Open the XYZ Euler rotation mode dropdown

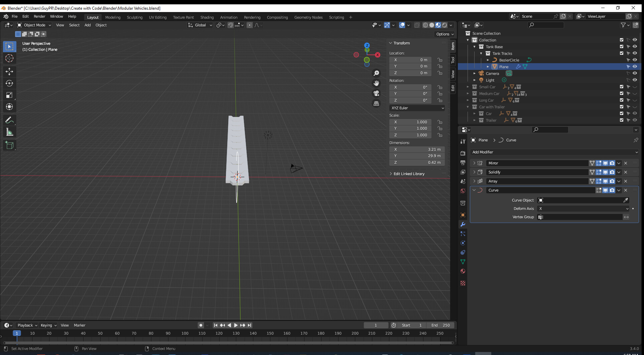pos(417,108)
